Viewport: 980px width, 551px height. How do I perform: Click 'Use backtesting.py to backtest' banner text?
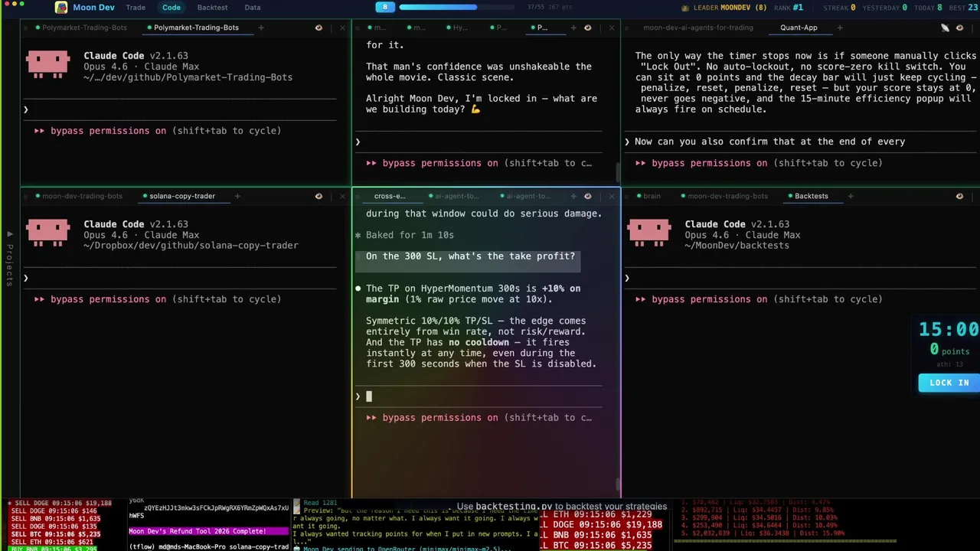point(562,507)
